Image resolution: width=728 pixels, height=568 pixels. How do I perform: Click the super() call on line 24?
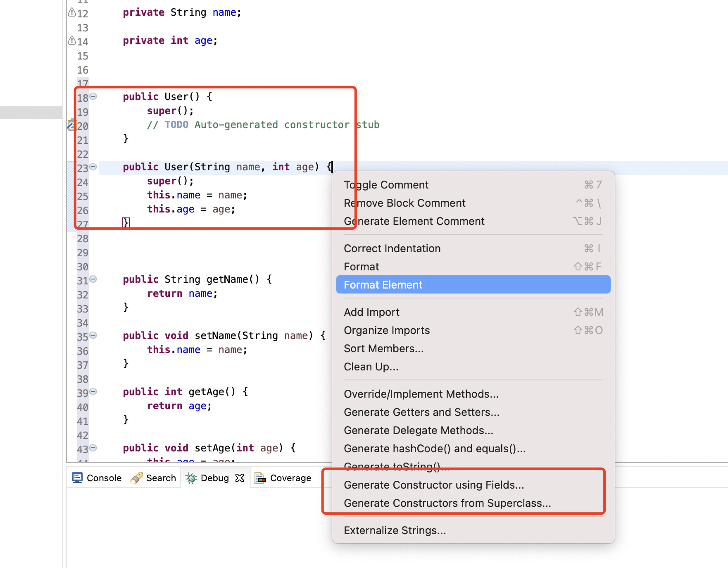(x=170, y=181)
